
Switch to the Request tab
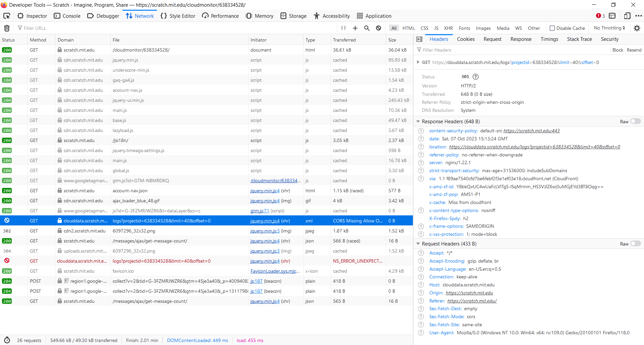pos(492,39)
